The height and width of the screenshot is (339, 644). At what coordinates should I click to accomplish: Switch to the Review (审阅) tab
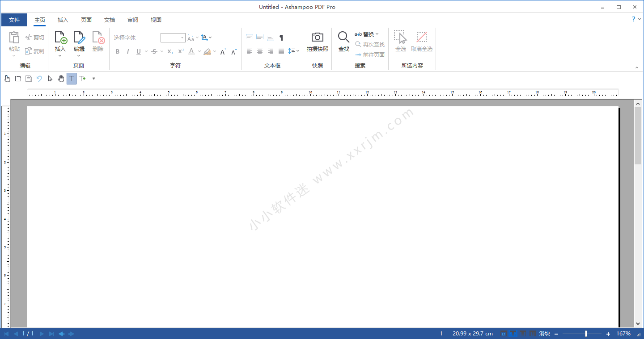click(133, 20)
